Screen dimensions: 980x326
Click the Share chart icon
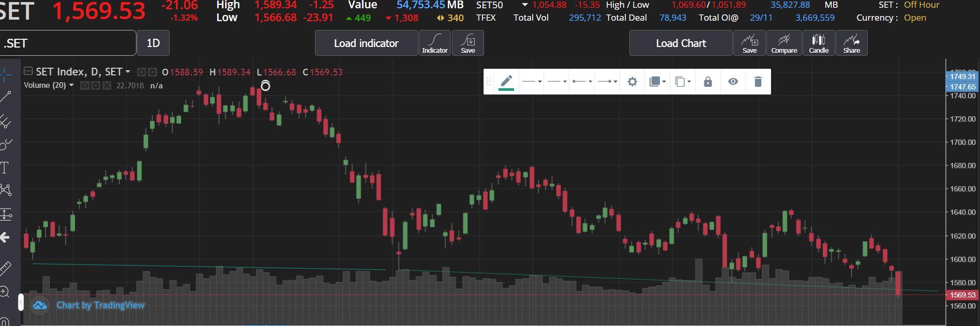point(852,43)
